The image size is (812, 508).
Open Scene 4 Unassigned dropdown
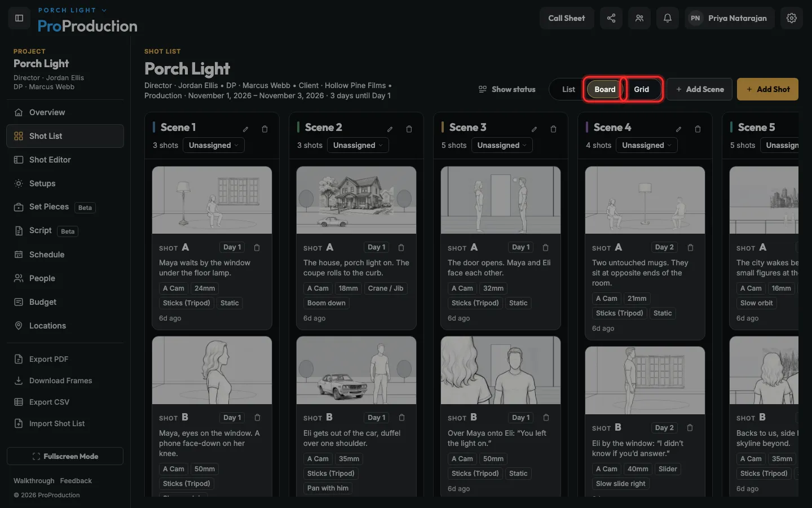pos(646,145)
